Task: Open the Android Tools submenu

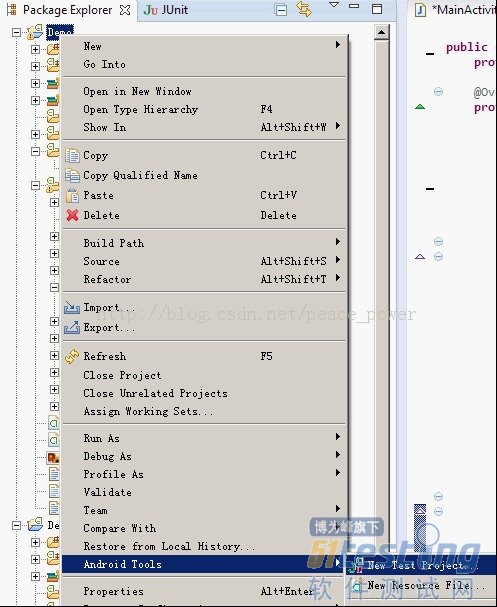Action: coord(203,564)
